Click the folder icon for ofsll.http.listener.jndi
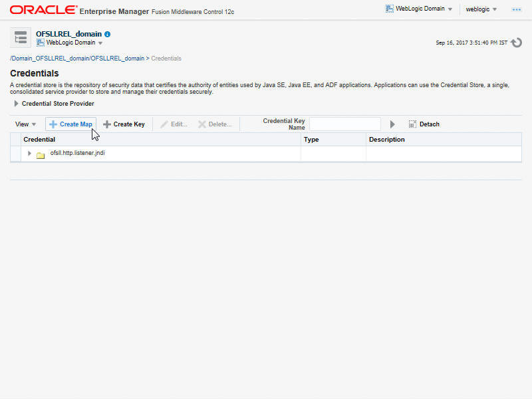 pos(41,156)
